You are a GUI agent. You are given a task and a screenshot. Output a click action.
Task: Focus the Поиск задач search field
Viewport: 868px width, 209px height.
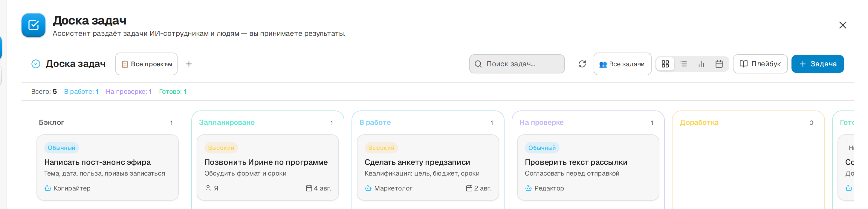click(x=516, y=64)
